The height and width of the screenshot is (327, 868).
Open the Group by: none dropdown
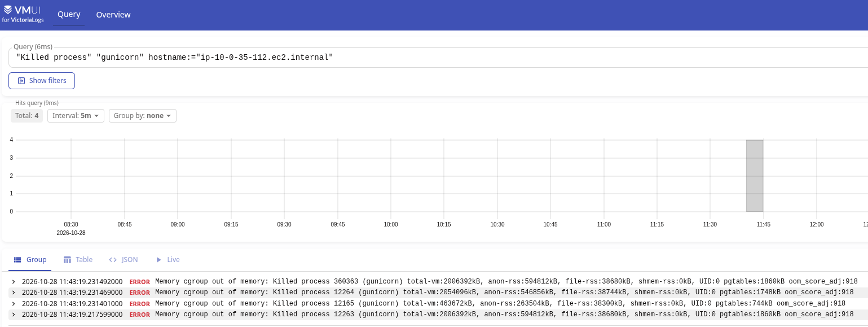pyautogui.click(x=143, y=116)
